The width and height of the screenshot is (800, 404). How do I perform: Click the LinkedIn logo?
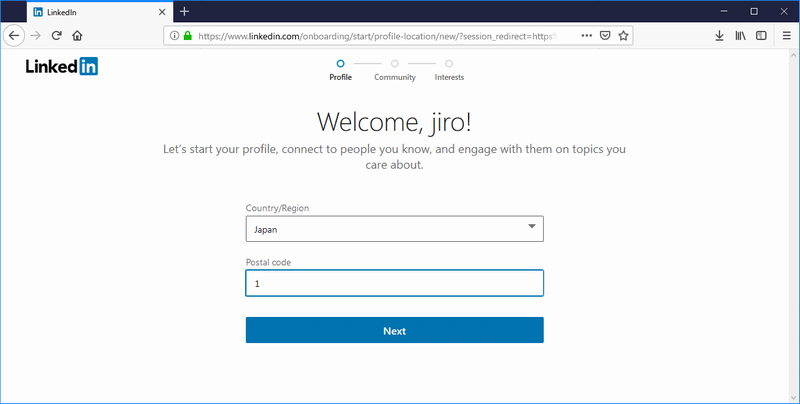(62, 66)
